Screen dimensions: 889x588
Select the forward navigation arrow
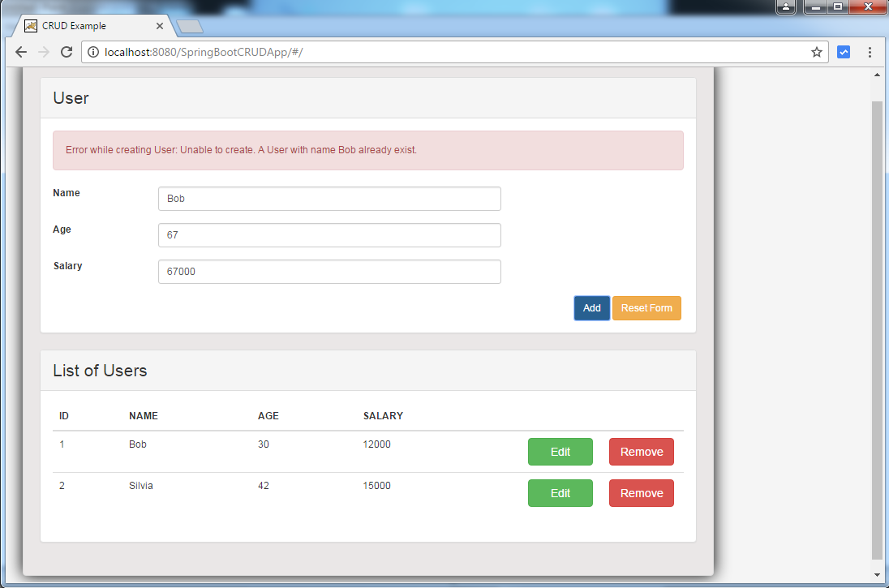[43, 51]
